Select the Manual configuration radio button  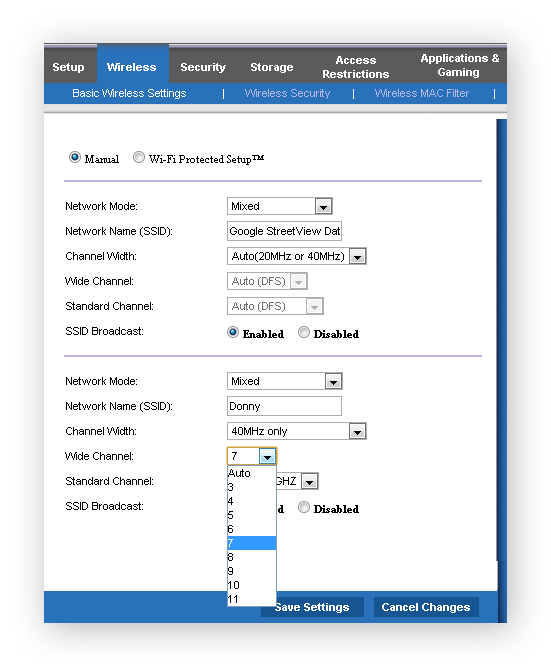75,157
